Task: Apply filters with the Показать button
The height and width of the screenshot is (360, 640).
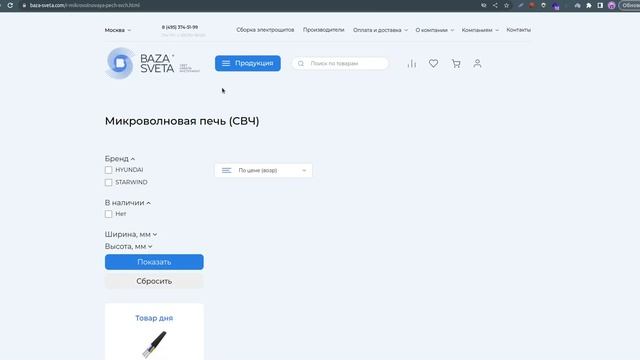Action: pyautogui.click(x=154, y=262)
